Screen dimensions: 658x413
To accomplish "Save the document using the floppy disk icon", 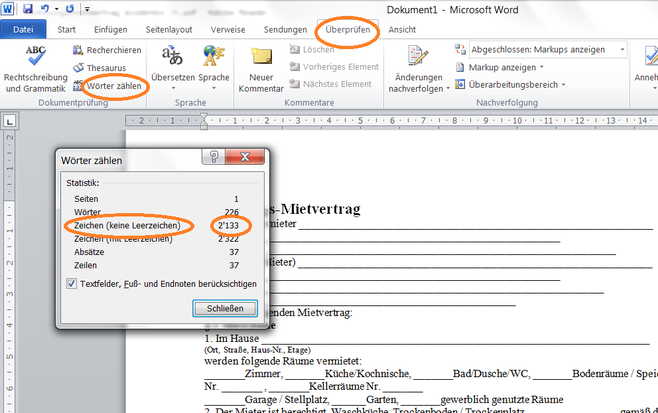I will click(x=28, y=8).
